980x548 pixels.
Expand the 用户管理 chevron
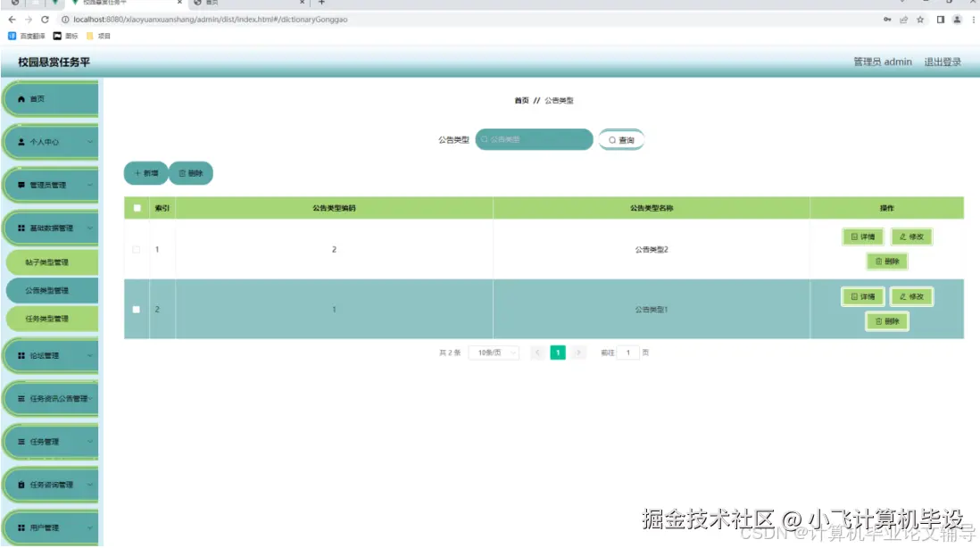(89, 528)
